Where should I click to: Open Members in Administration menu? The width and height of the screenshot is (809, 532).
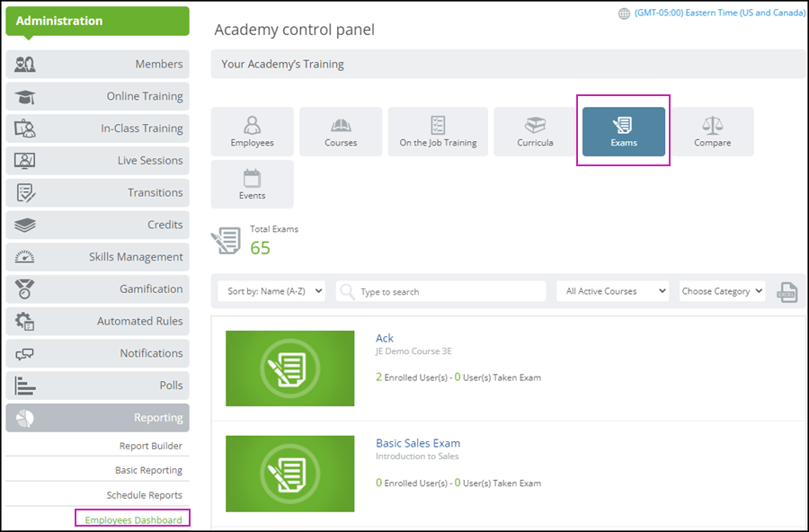97,64
